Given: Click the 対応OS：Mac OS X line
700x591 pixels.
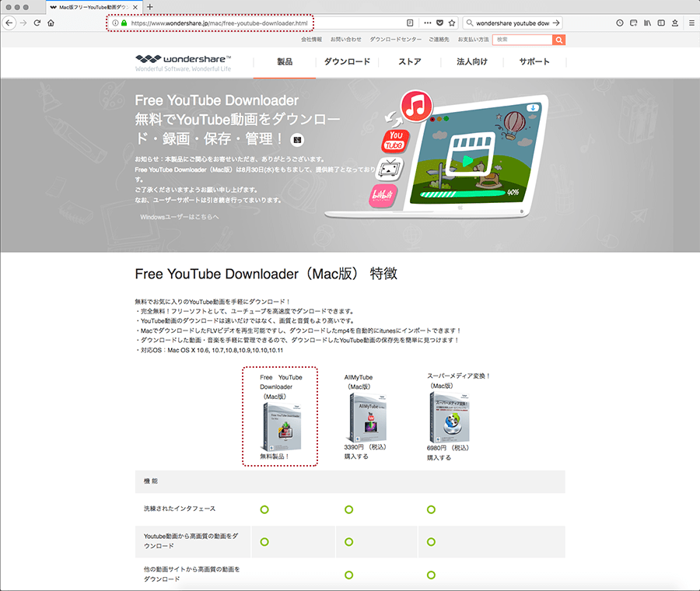Looking at the screenshot, I should (209, 350).
